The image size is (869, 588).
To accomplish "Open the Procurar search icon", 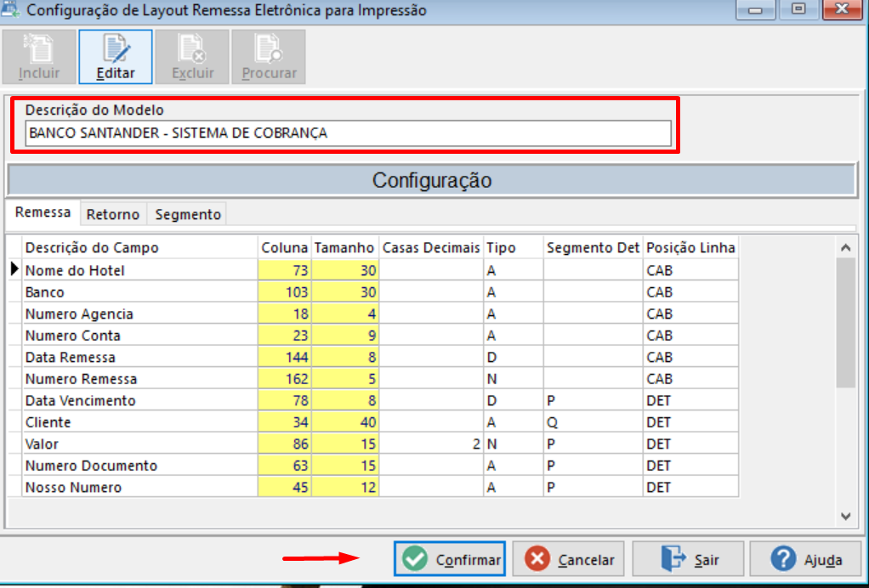I will [x=269, y=57].
